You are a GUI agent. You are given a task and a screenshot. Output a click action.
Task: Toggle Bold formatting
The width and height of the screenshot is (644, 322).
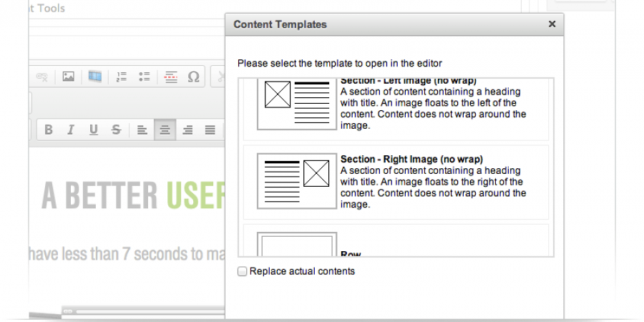(49, 130)
